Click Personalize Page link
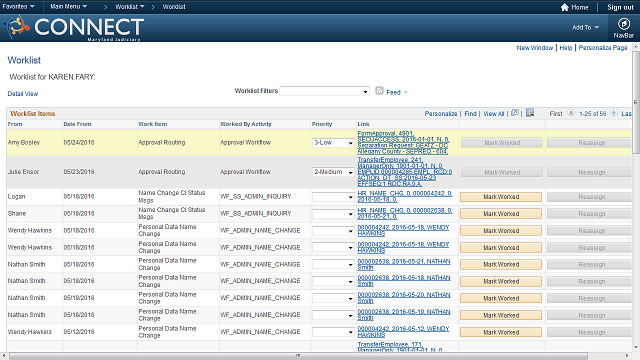The height and width of the screenshot is (360, 640). (603, 48)
